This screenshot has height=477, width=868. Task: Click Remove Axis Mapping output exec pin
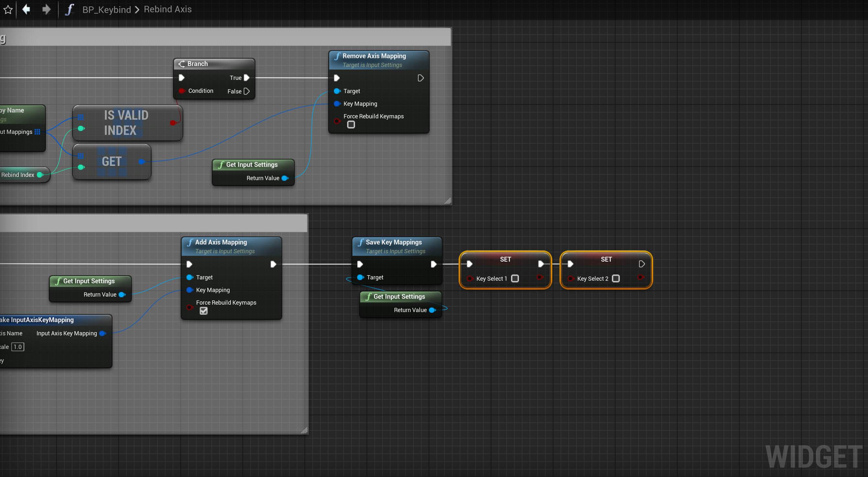(x=420, y=78)
